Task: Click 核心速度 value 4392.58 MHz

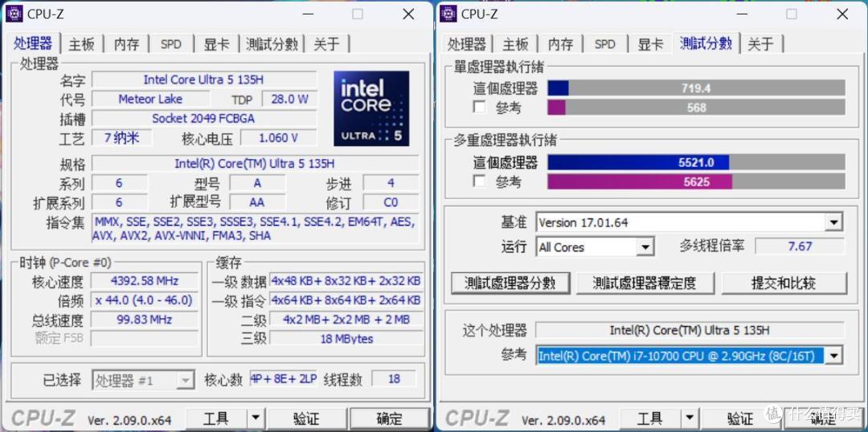Action: tap(144, 280)
